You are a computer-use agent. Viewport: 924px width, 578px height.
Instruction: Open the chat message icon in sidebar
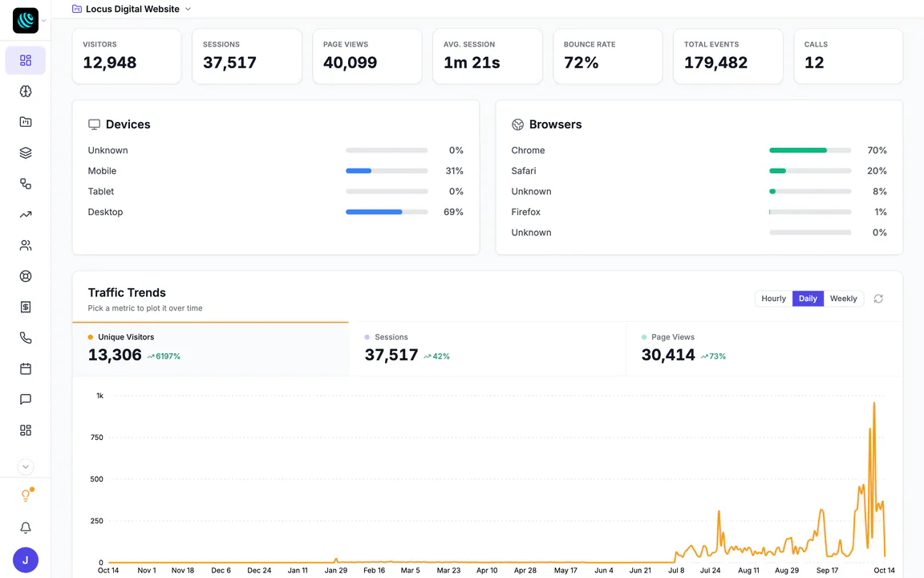26,399
